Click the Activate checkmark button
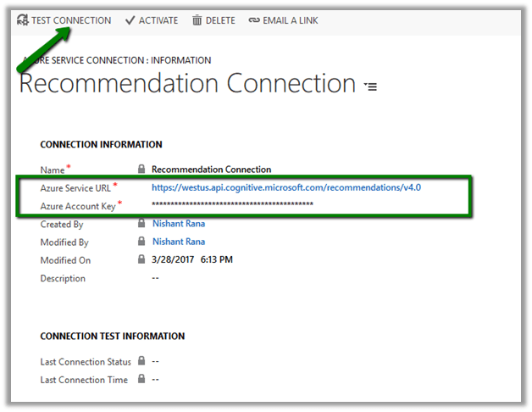Viewport: 532px width, 412px height. (130, 20)
